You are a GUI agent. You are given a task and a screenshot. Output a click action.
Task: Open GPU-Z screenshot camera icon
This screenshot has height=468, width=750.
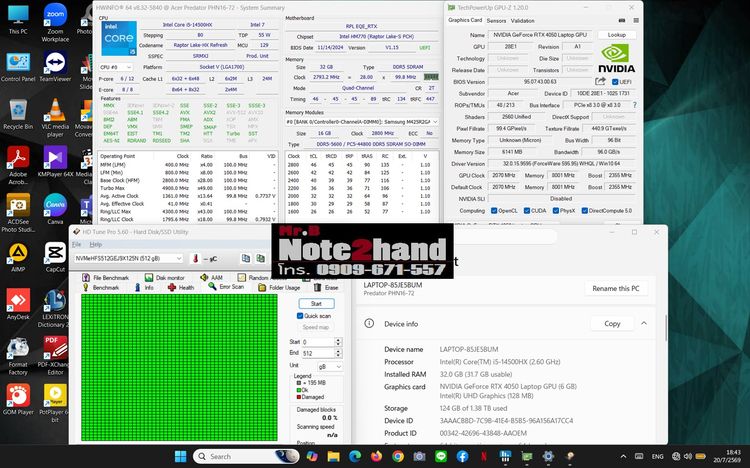(622, 21)
